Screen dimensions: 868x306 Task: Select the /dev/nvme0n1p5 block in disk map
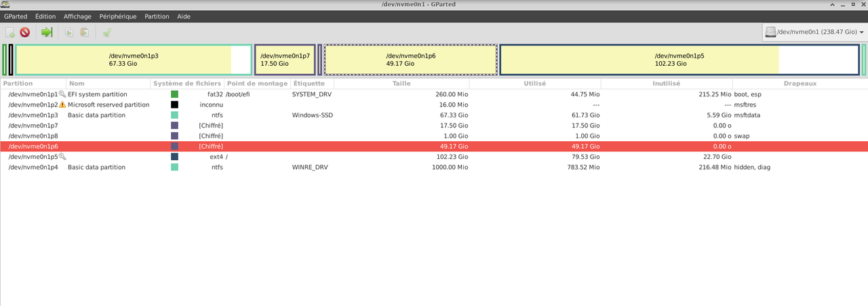click(679, 60)
